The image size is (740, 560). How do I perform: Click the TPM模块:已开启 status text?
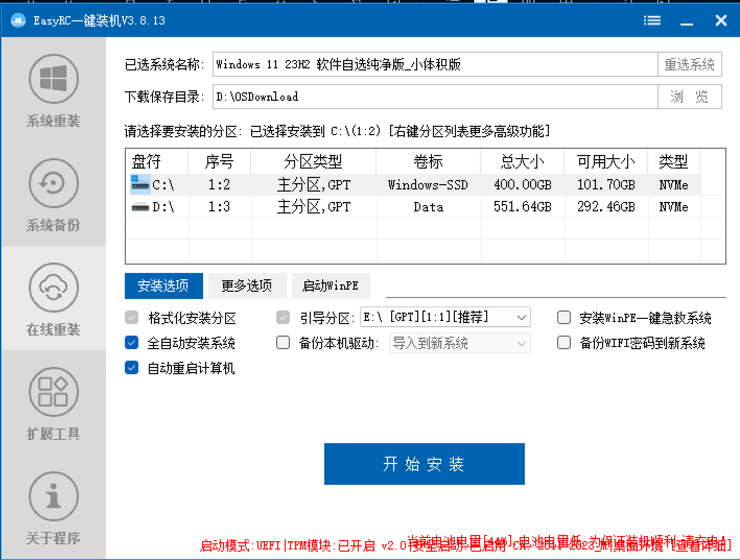click(331, 546)
